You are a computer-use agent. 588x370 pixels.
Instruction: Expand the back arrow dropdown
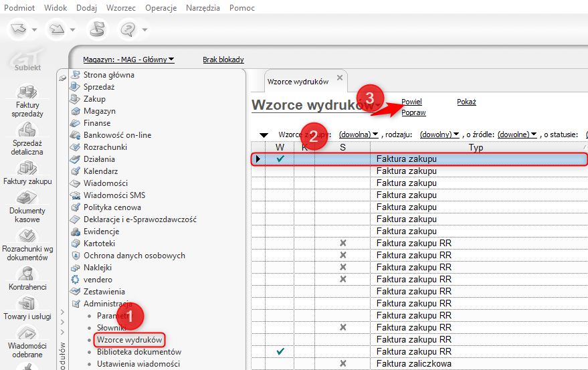coord(35,29)
